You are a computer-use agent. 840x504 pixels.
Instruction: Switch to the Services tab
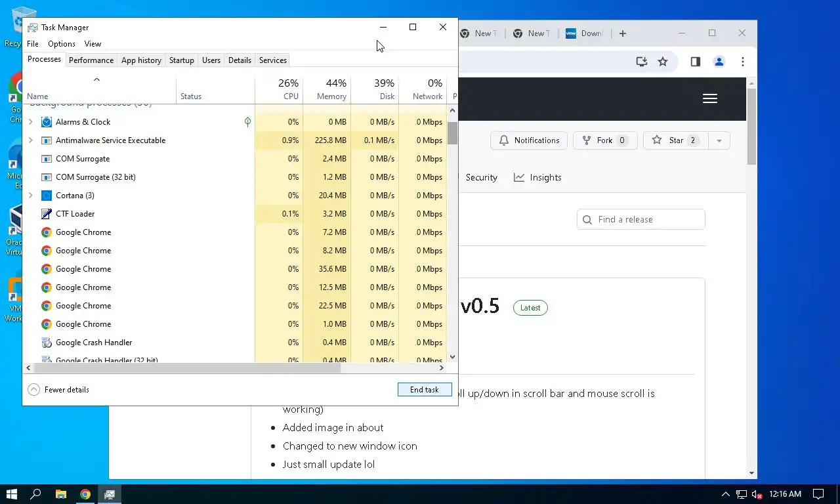tap(273, 60)
